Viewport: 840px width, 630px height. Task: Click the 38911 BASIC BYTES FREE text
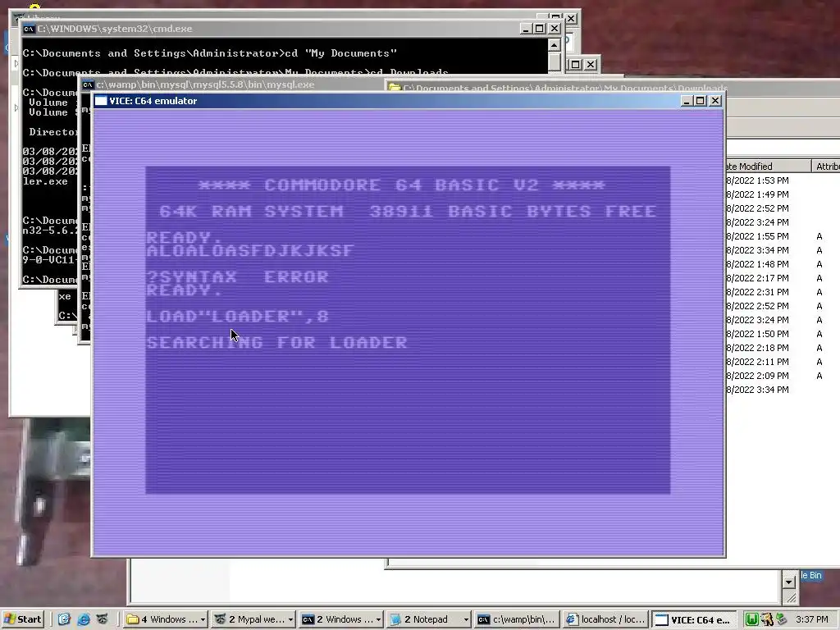click(x=513, y=211)
